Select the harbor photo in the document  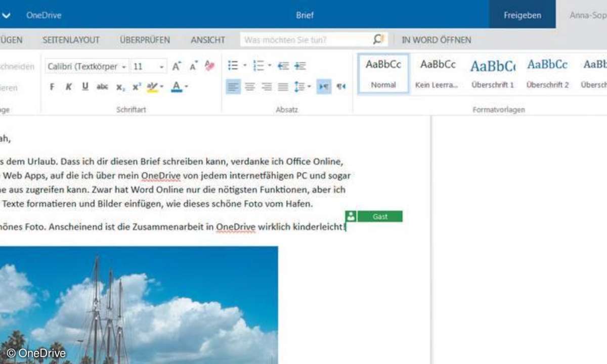139,305
